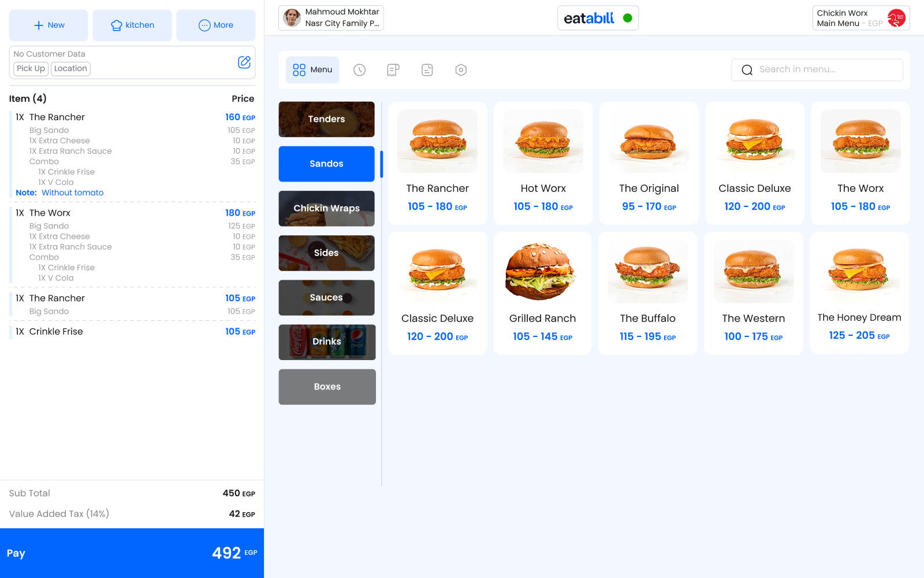
Task: Select the Location tag
Action: point(70,68)
